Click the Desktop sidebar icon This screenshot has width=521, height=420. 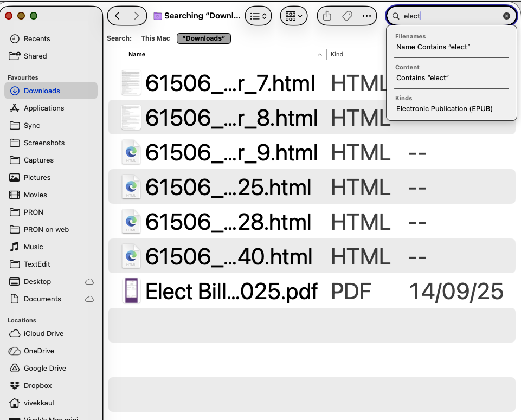click(x=14, y=282)
